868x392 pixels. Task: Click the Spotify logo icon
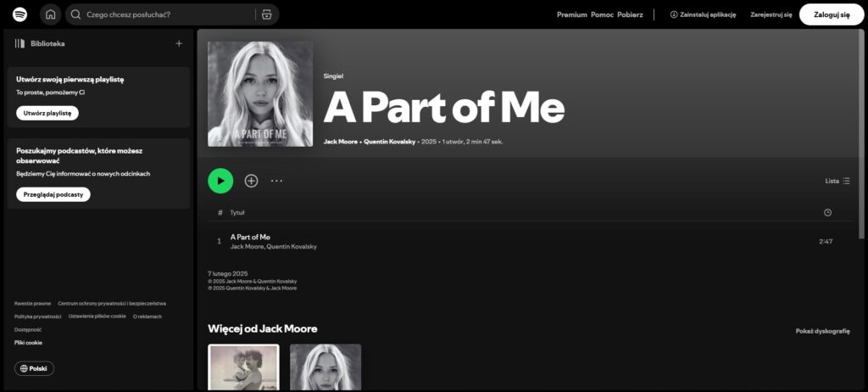click(20, 14)
